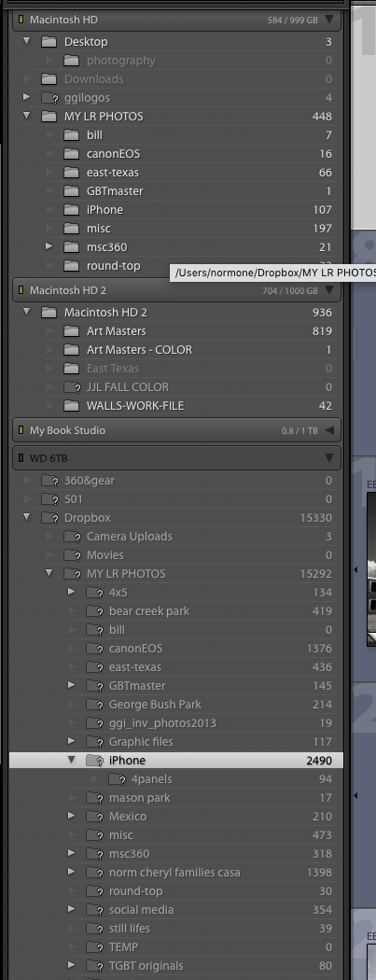Click the missing still lifes folder icon
Viewport: 376px width, 980px height.
click(x=93, y=929)
